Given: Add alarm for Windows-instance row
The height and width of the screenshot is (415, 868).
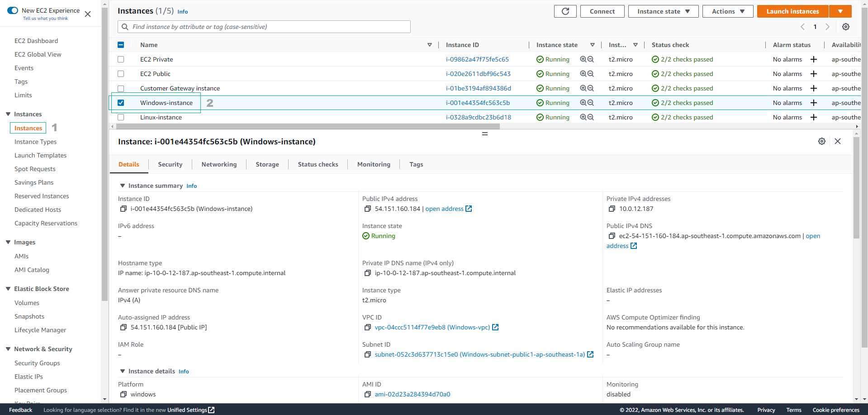Looking at the screenshot, I should click(x=813, y=103).
